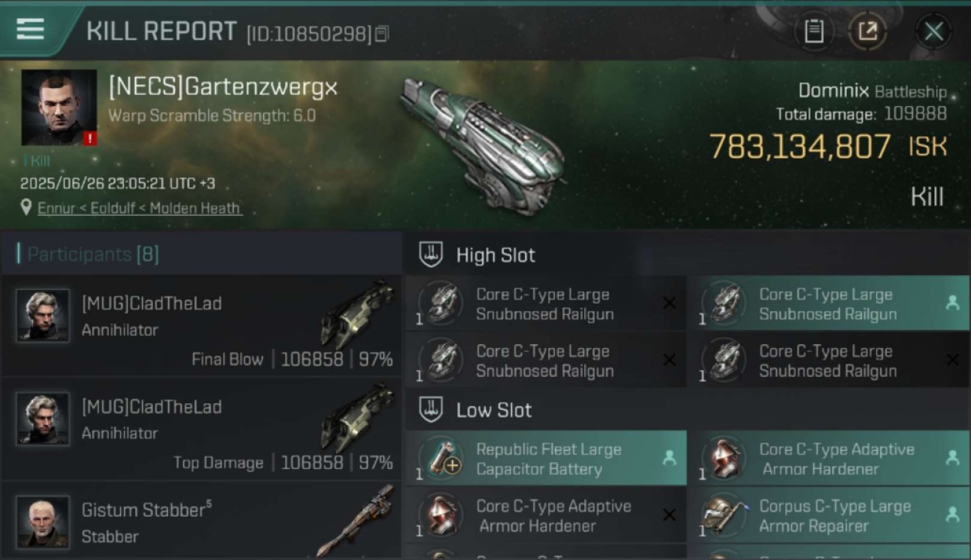Click the share export icon

coord(867,31)
